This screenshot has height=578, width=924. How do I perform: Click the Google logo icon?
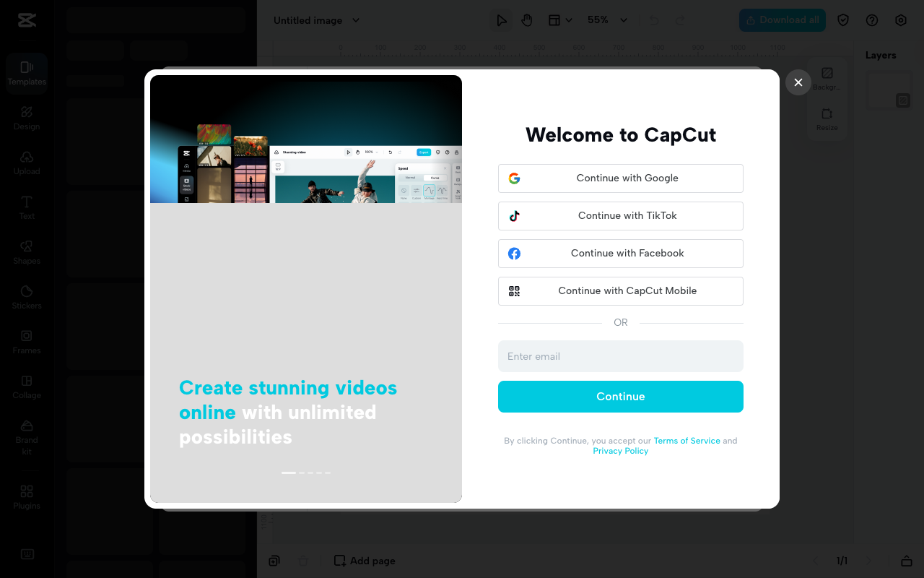click(514, 178)
